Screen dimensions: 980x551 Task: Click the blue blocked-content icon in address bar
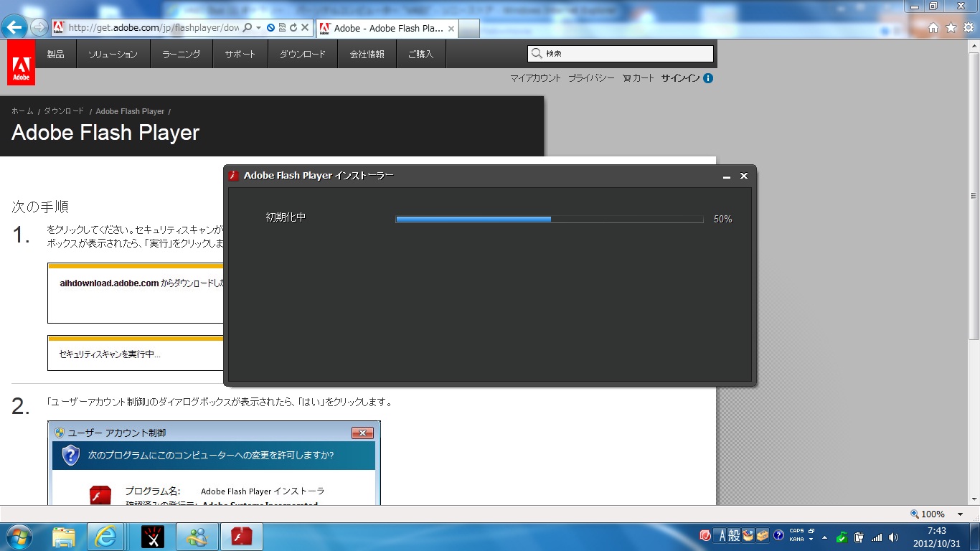coord(270,28)
